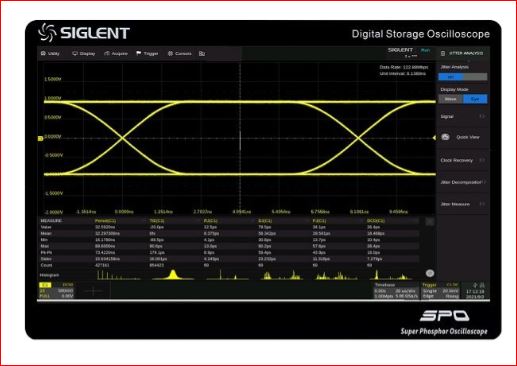Select the Period(C1) measurement column header
Screen dimensions: 517x366
pyautogui.click(x=105, y=221)
